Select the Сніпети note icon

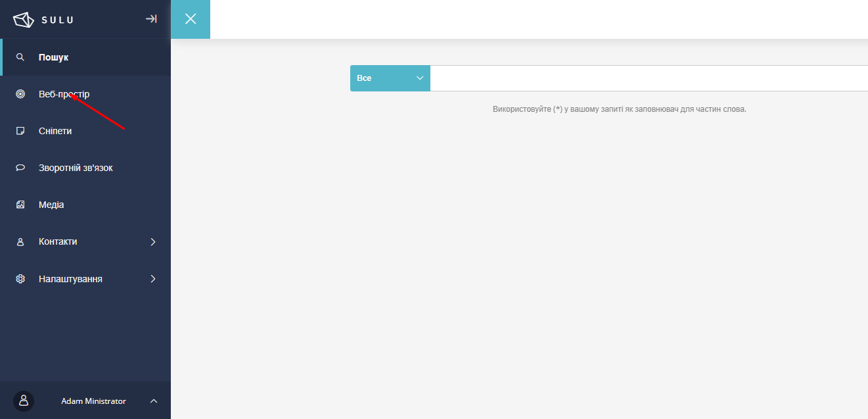point(20,131)
